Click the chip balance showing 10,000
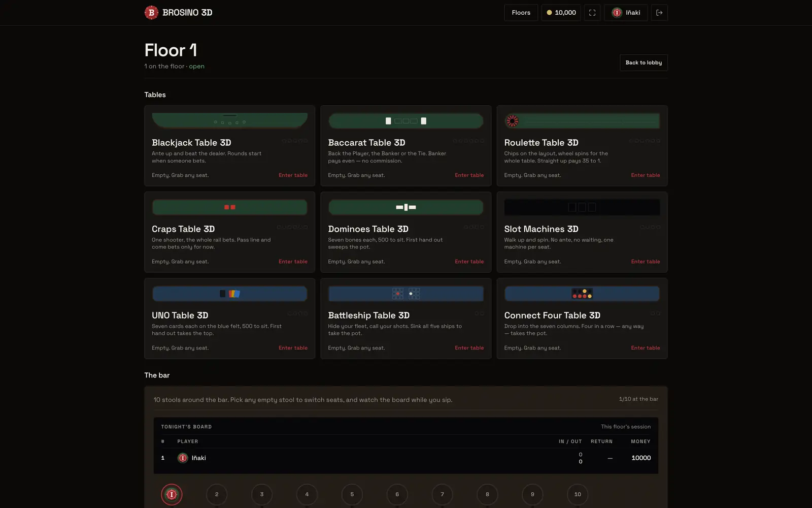 point(561,13)
